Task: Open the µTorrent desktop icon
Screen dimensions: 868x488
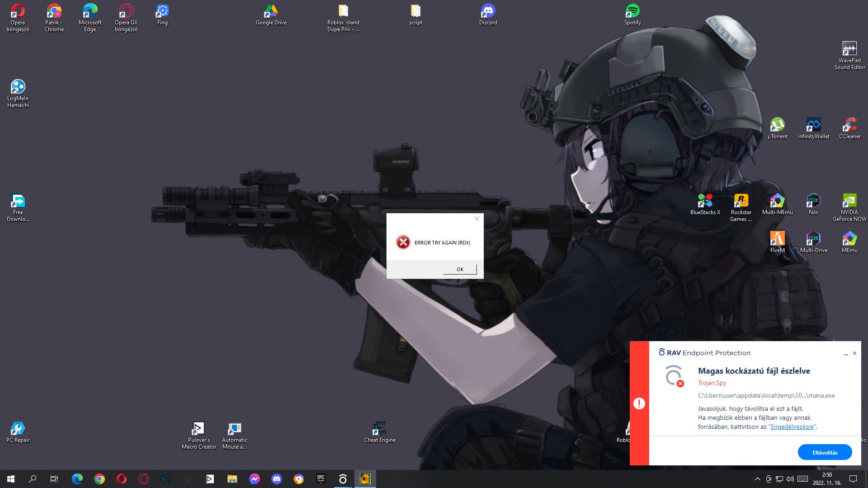Action: coord(777,125)
